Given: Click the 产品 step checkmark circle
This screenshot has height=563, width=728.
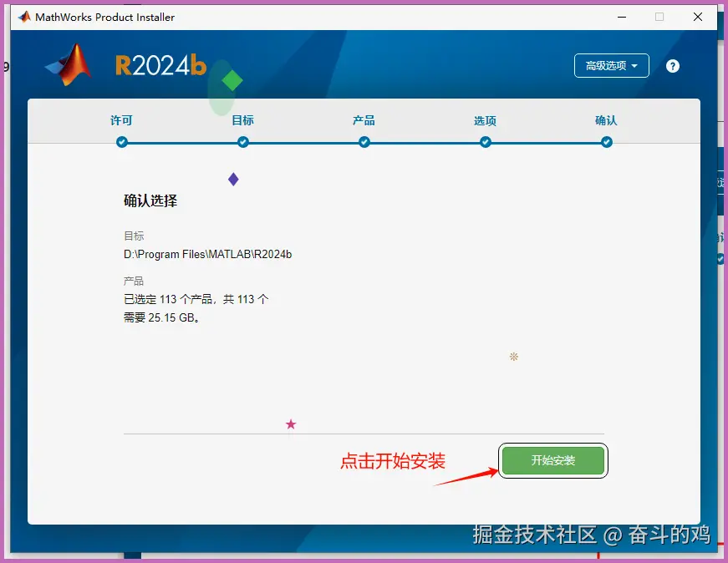Looking at the screenshot, I should click(364, 142).
